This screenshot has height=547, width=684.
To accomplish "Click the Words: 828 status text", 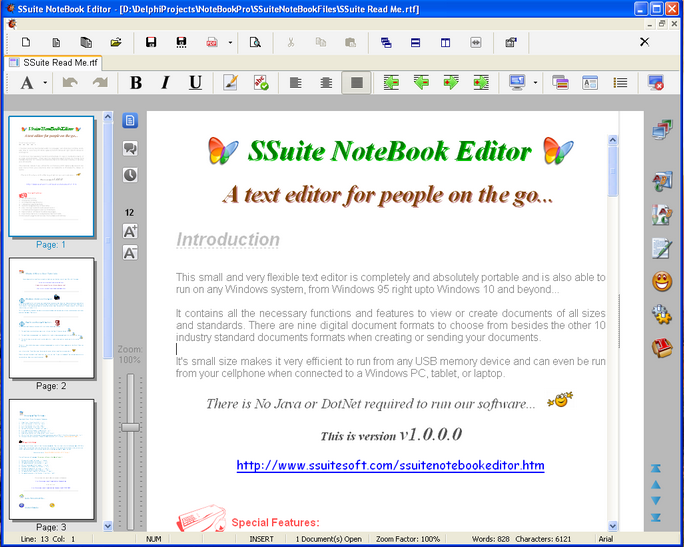I will tap(490, 539).
